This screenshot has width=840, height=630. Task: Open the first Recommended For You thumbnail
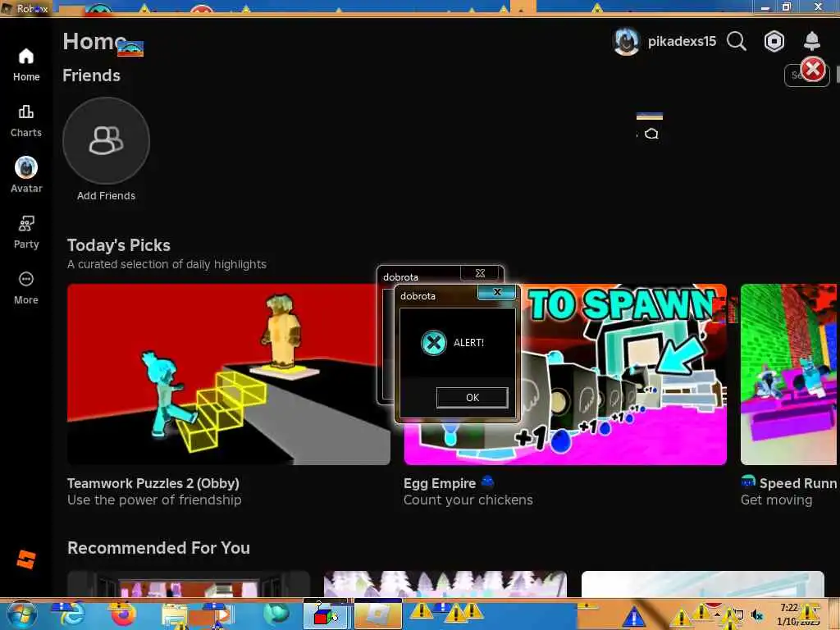(189, 584)
